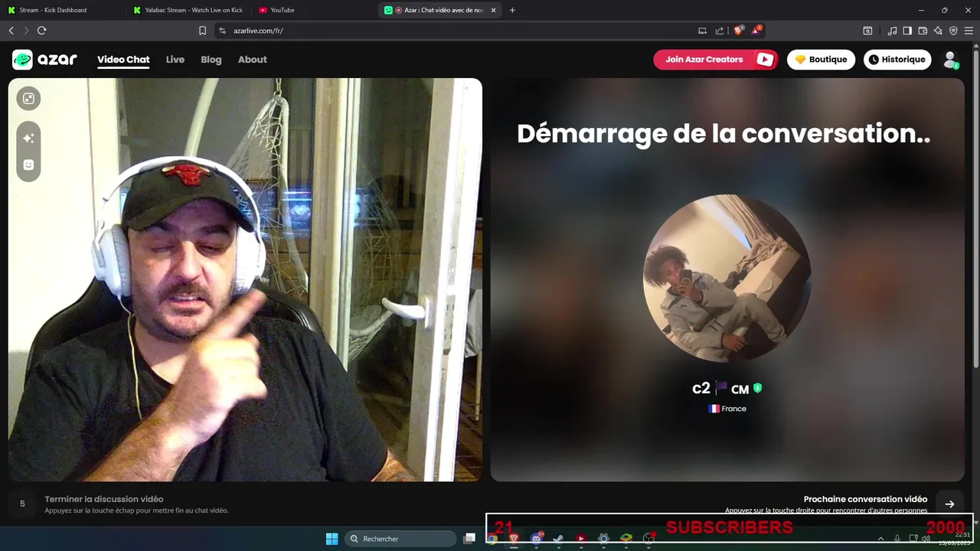Open OBS Studio from the taskbar
Image resolution: width=980 pixels, height=551 pixels.
coord(648,539)
